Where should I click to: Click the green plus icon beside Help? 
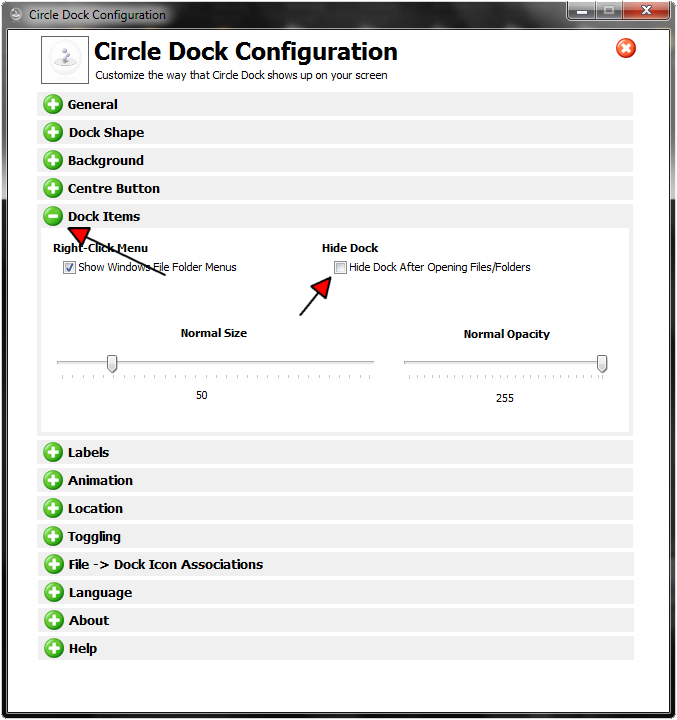click(x=53, y=649)
